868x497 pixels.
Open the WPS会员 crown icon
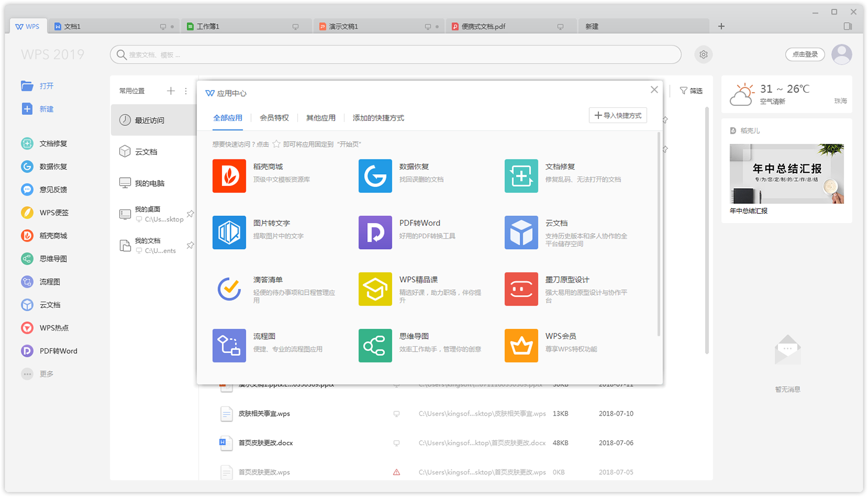[x=521, y=345]
